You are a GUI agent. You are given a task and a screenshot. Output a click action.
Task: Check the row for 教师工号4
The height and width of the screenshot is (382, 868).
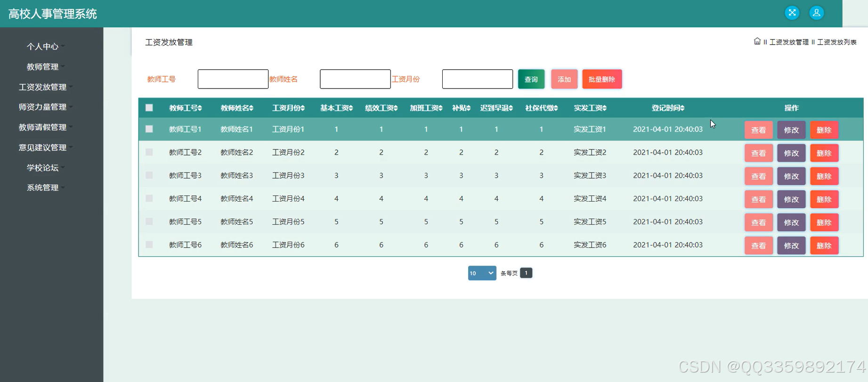(149, 198)
